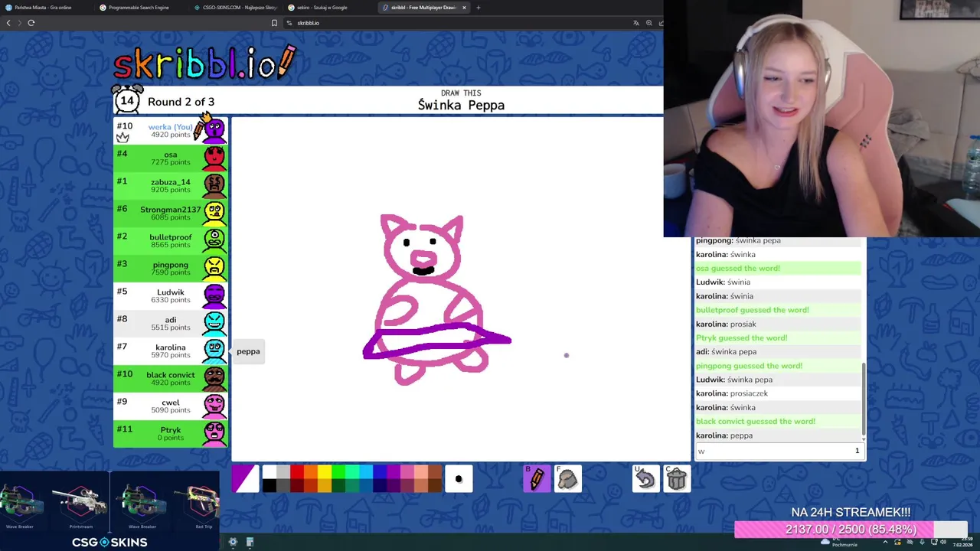Click bulletproof's green avatar
Screen dimensions: 980x551
214,240
